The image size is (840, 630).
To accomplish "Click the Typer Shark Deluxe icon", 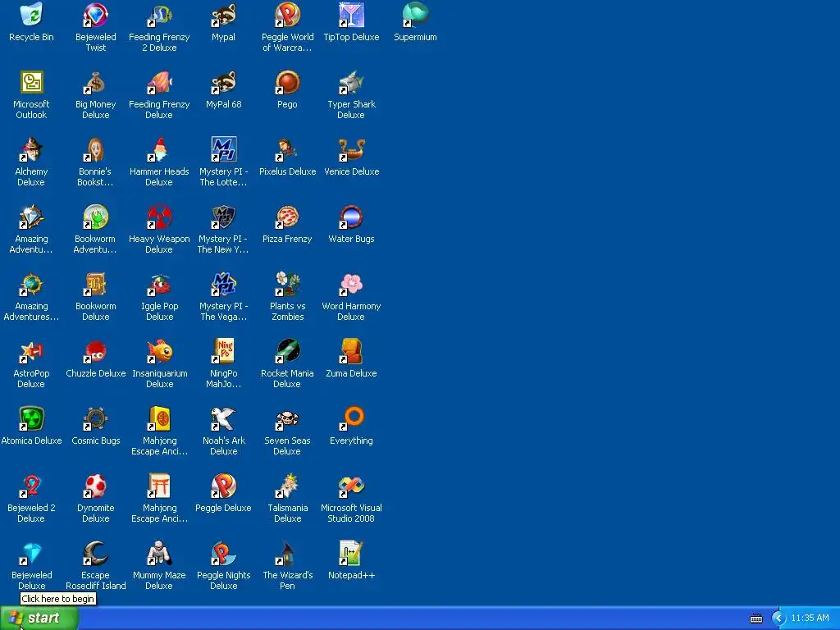I will coord(351,83).
